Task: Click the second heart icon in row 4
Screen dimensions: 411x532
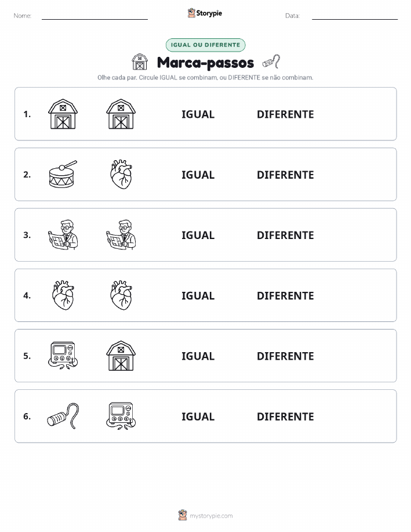Action: (121, 295)
